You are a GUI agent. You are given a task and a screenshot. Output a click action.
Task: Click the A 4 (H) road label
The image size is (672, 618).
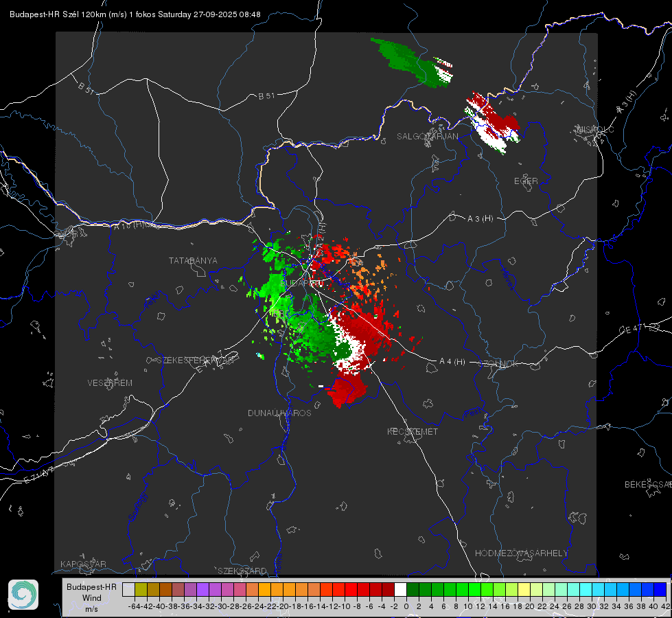point(452,362)
